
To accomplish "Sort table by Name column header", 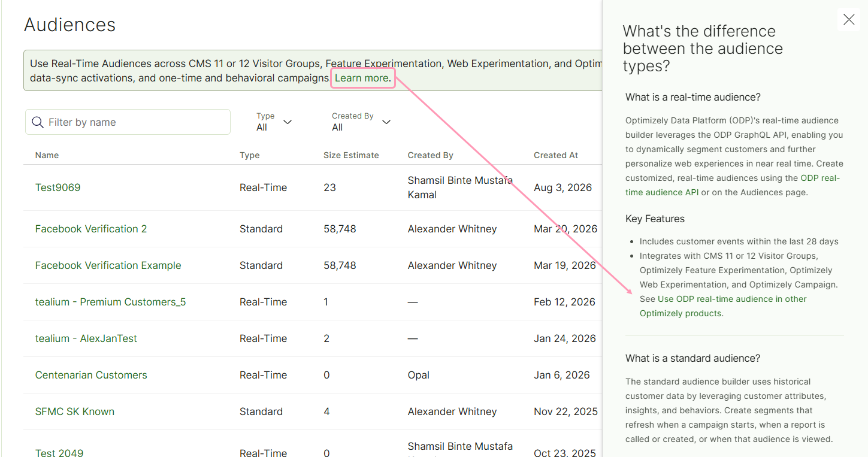I will coord(47,155).
